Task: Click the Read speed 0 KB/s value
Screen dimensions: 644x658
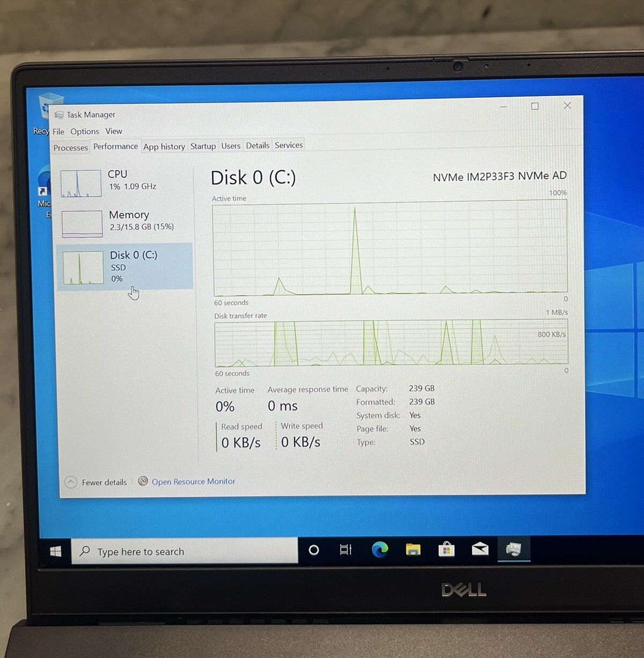Action: tap(241, 442)
